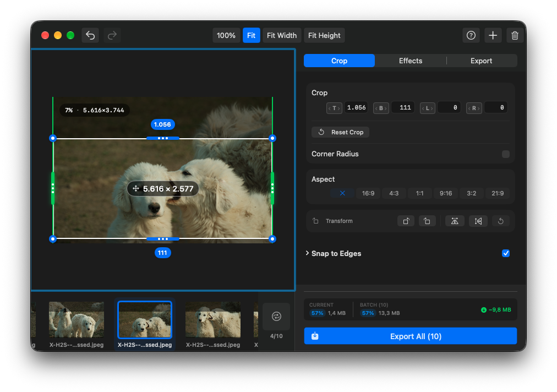Reset transform with the circular arrow icon
This screenshot has width=557, height=392.
500,221
